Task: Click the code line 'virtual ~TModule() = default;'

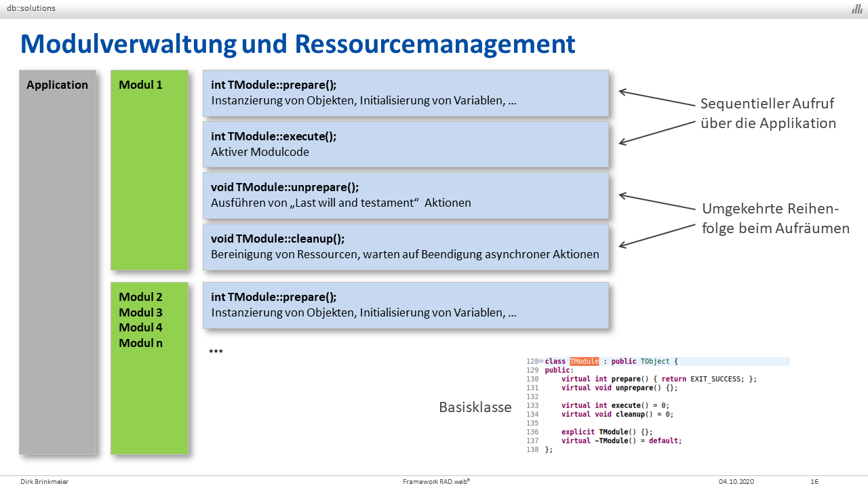Action: click(621, 441)
